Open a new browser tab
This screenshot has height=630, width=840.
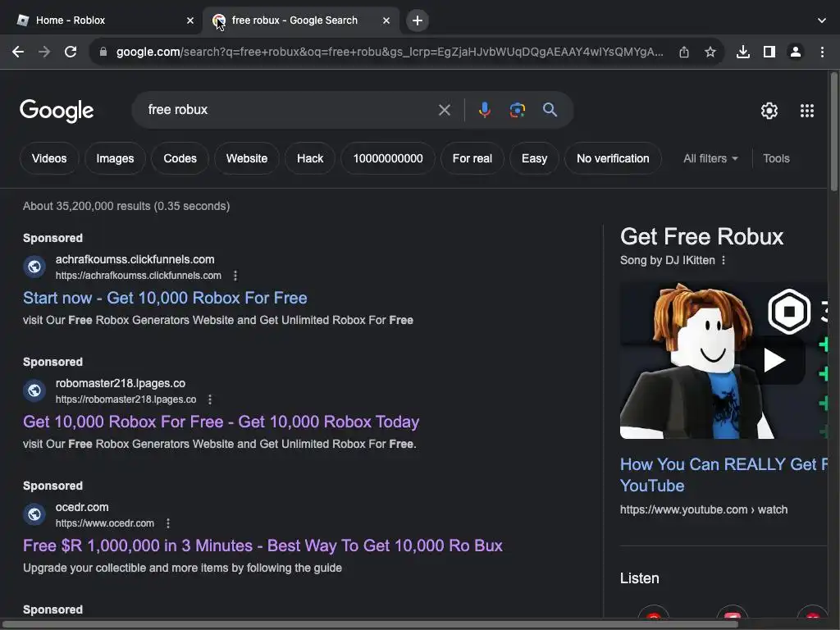point(418,21)
